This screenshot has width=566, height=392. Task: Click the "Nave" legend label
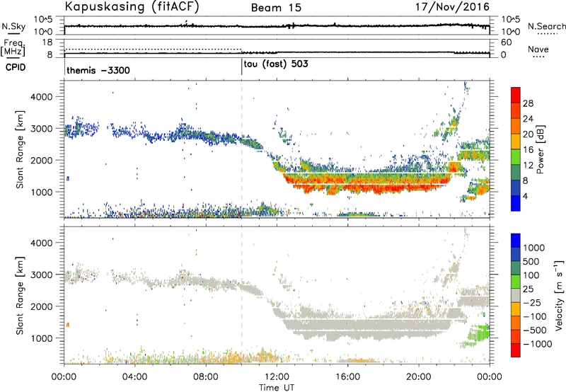pyautogui.click(x=538, y=50)
